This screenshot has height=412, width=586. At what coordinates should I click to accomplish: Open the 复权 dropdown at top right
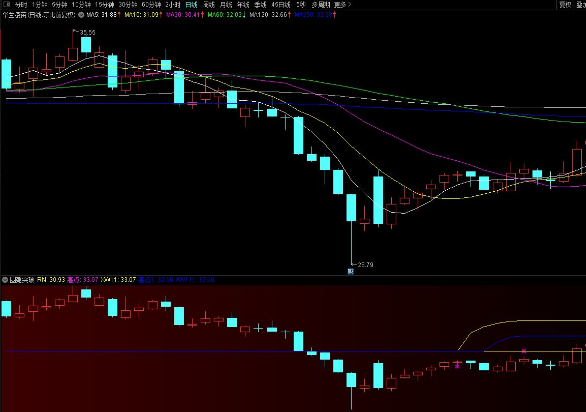[x=565, y=4]
